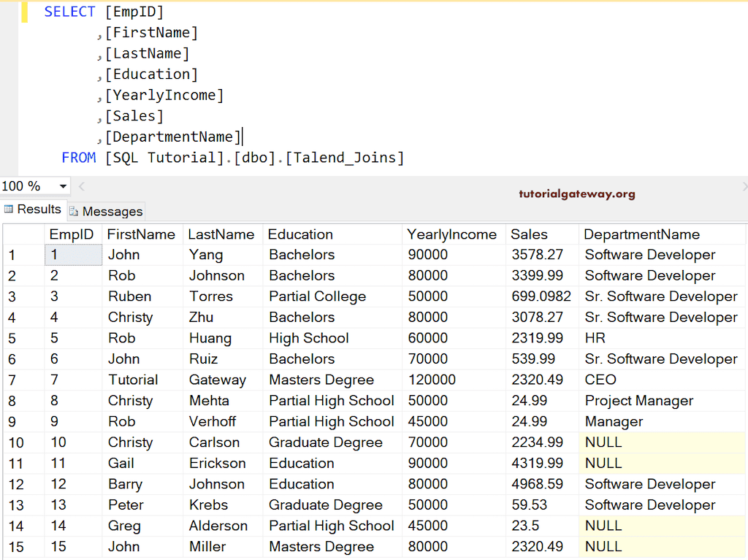Click the 'Ruiz' LastName cell
The height and width of the screenshot is (560, 748).
(223, 358)
